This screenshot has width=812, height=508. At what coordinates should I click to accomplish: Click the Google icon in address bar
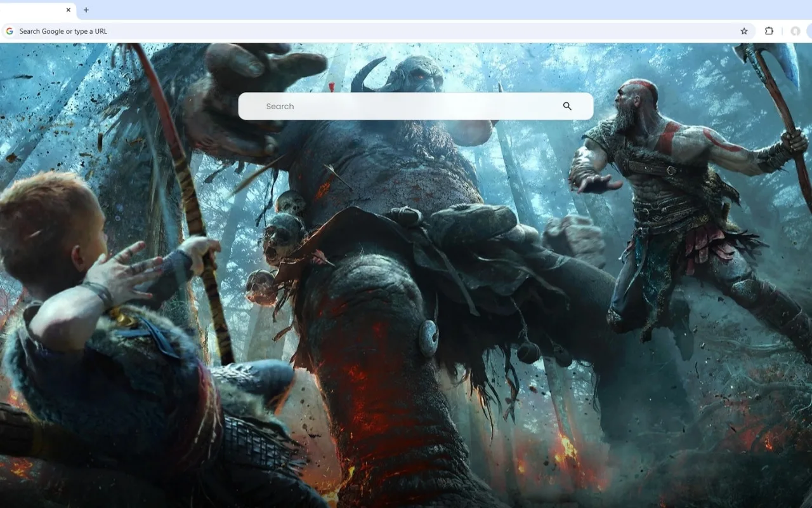[10, 31]
